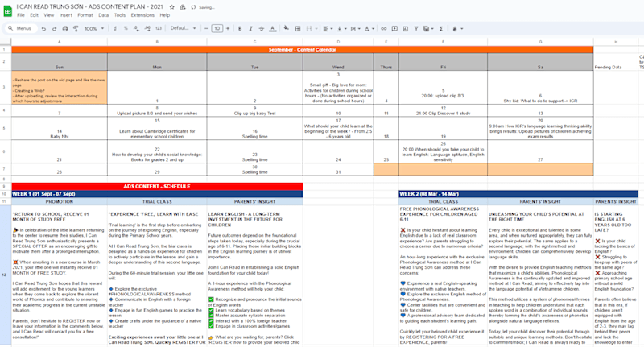The width and height of the screenshot is (644, 347).
Task: Insert a link using the link icon
Action: coord(384,29)
